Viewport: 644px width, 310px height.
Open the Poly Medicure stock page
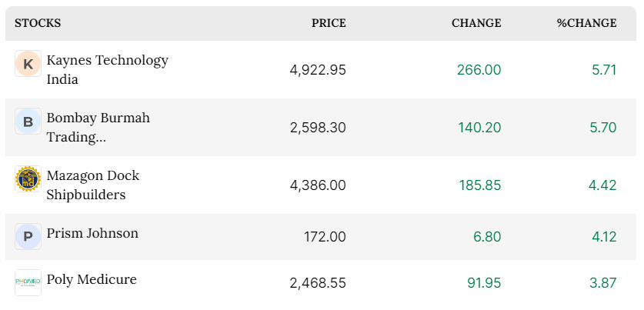[x=92, y=279]
